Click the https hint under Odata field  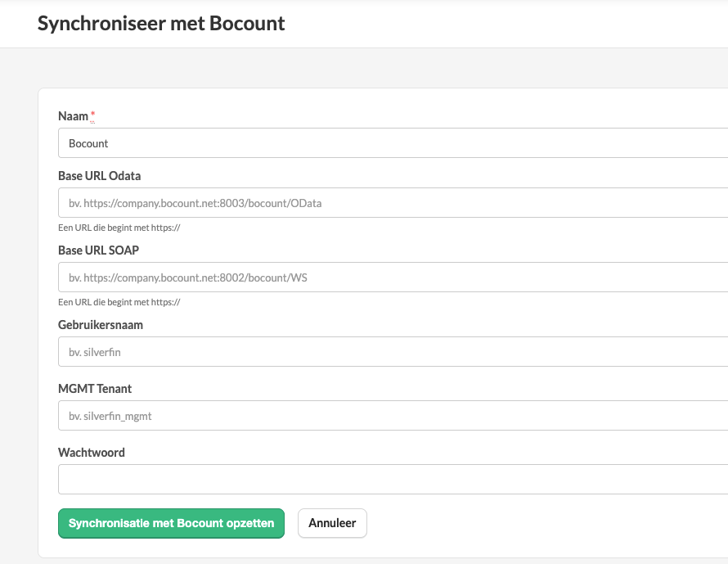pyautogui.click(x=119, y=228)
